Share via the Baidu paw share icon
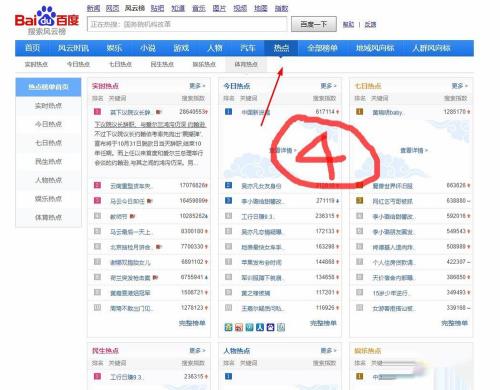The width and height of the screenshot is (500, 390). [270, 327]
